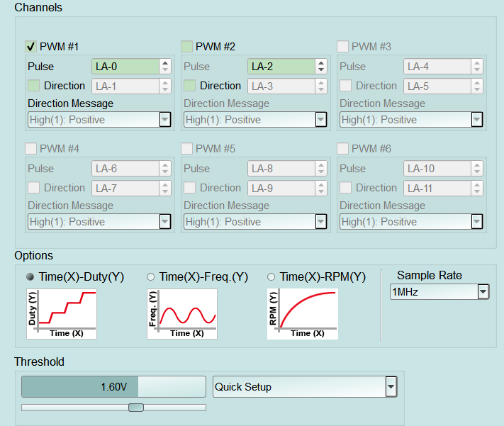Click the Duty vs Time graph thumbnail
This screenshot has height=426, width=504.
click(62, 314)
